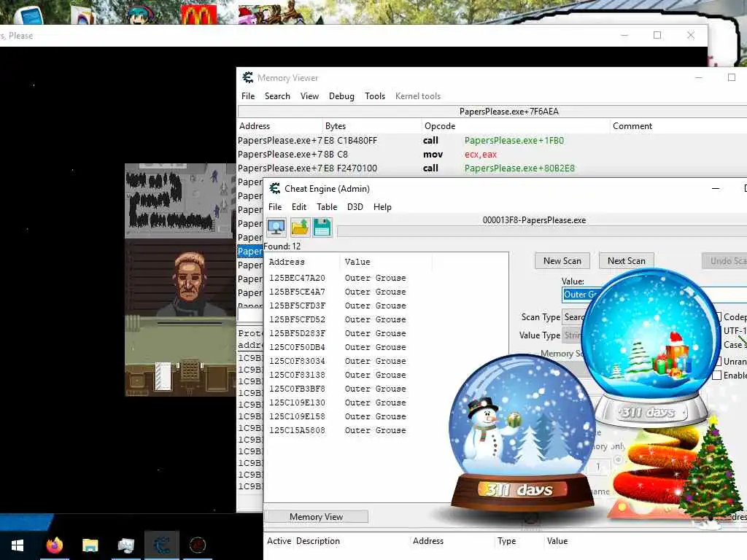Open the Windows Start menu

point(18,545)
